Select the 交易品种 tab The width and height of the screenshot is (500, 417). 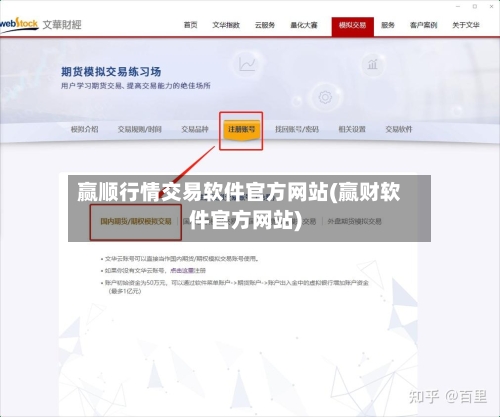pyautogui.click(x=195, y=129)
